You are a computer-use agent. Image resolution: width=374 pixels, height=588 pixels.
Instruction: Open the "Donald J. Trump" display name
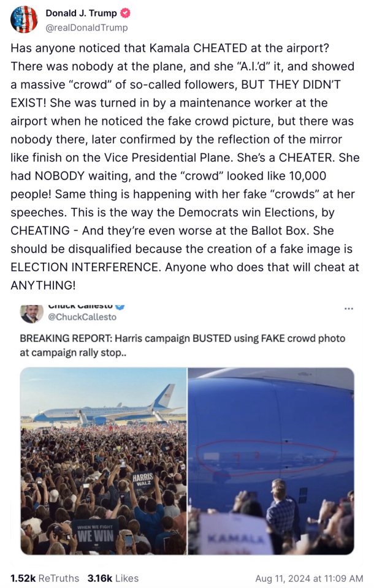[x=82, y=14]
